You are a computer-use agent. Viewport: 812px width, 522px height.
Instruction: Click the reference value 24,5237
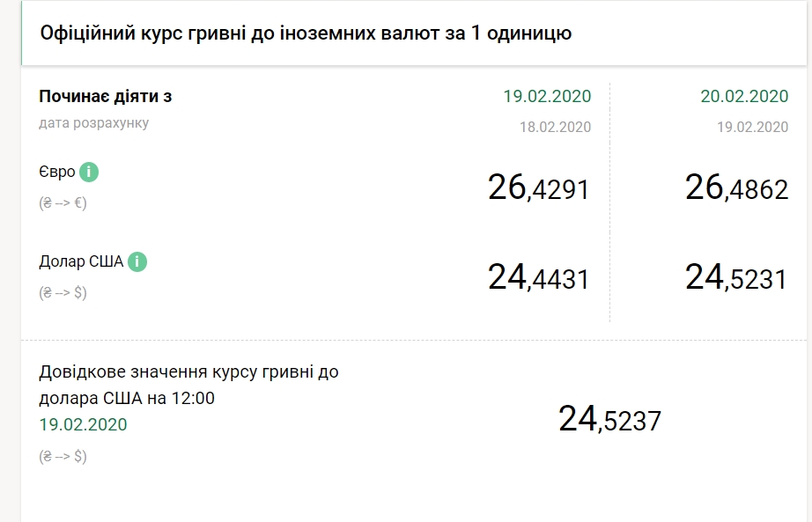tap(611, 417)
